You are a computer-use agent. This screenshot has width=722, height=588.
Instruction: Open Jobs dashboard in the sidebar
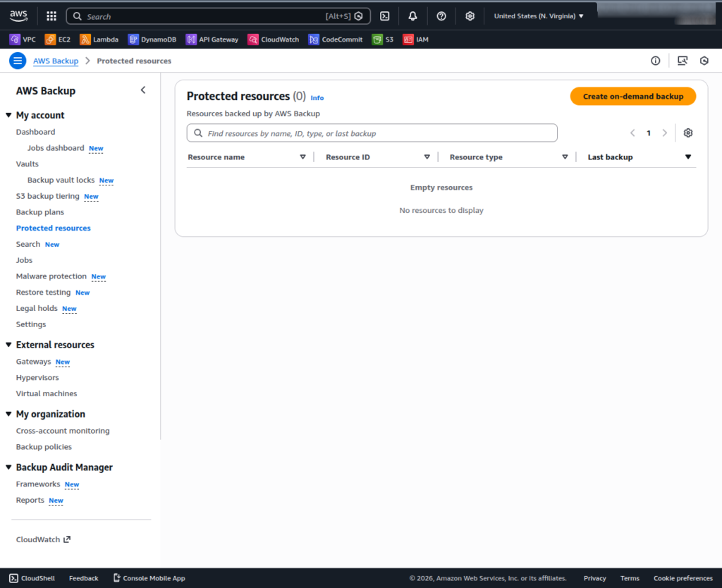click(x=56, y=148)
